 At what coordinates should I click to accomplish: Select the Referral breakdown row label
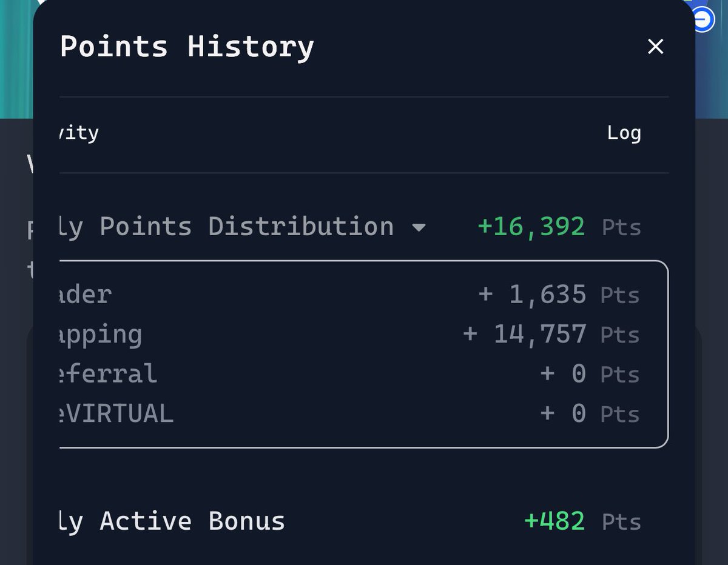point(109,374)
